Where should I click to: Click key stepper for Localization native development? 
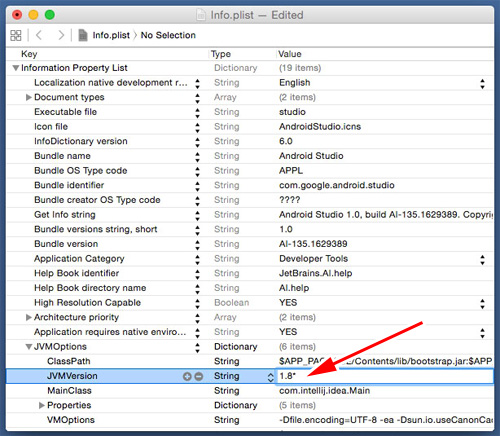pyautogui.click(x=197, y=83)
